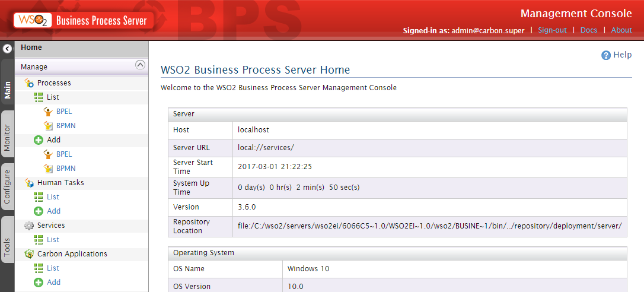The width and height of the screenshot is (644, 292).
Task: Switch to the Monitor side tab
Action: click(7, 134)
